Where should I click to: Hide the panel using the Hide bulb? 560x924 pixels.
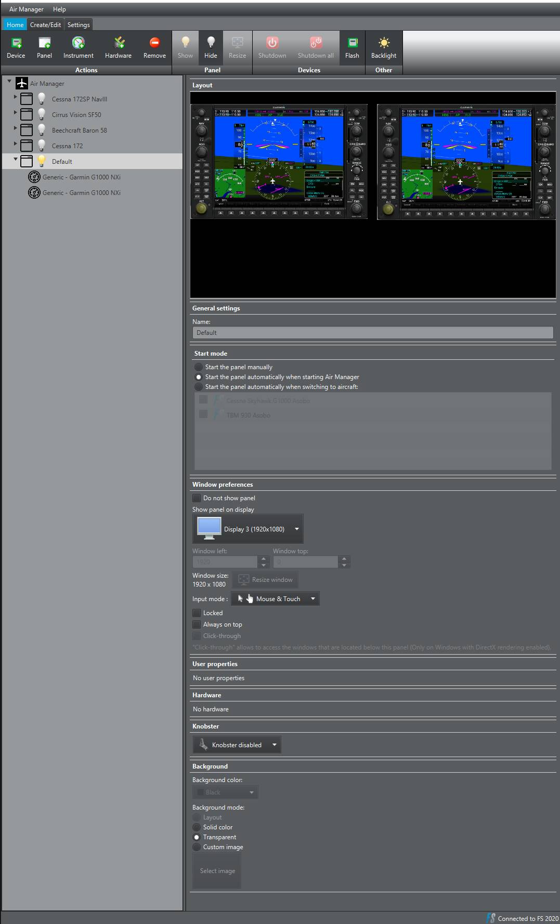pos(211,43)
